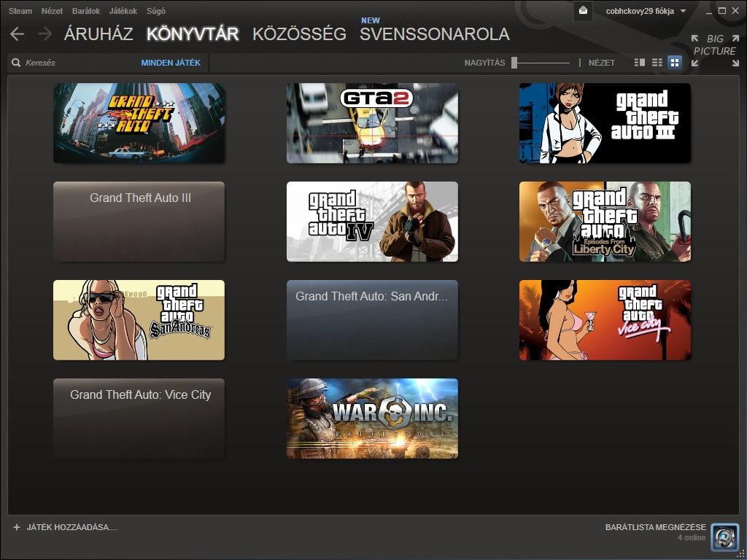Select the War Inc. Battlezone tile
This screenshot has width=747, height=560.
coord(372,419)
